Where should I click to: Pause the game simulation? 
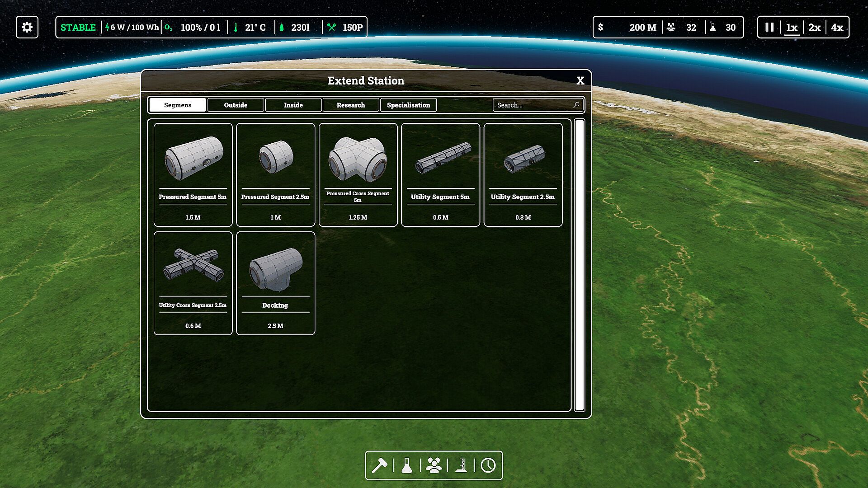769,27
